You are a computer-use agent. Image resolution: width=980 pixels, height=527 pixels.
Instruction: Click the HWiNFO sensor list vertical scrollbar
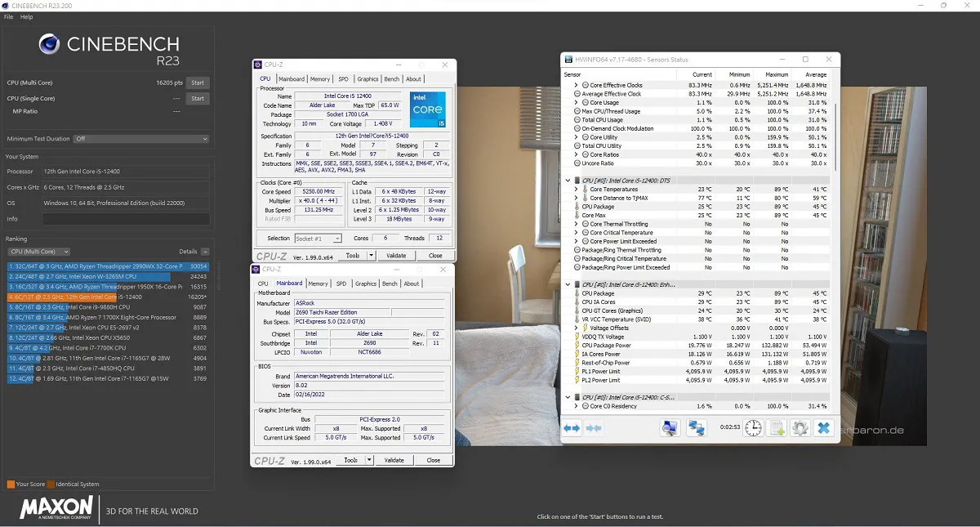[835, 245]
